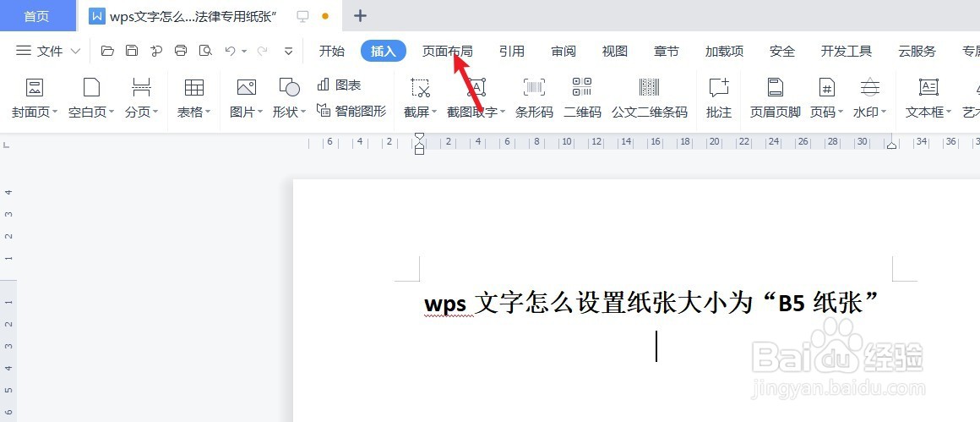The height and width of the screenshot is (422, 980).
Task: Expand the Undo history dropdown
Action: tap(244, 52)
